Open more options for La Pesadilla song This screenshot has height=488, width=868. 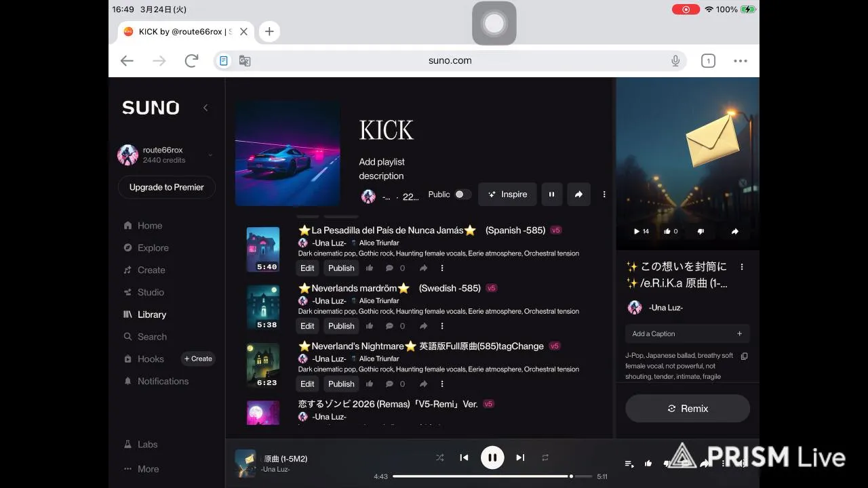click(x=442, y=268)
